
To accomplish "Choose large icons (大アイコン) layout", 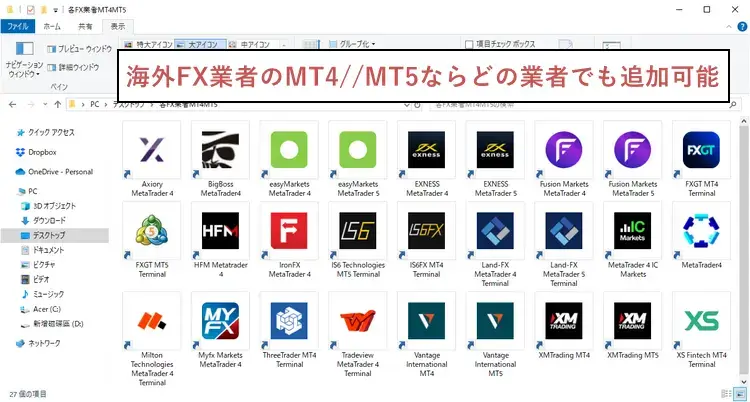I will pos(199,45).
